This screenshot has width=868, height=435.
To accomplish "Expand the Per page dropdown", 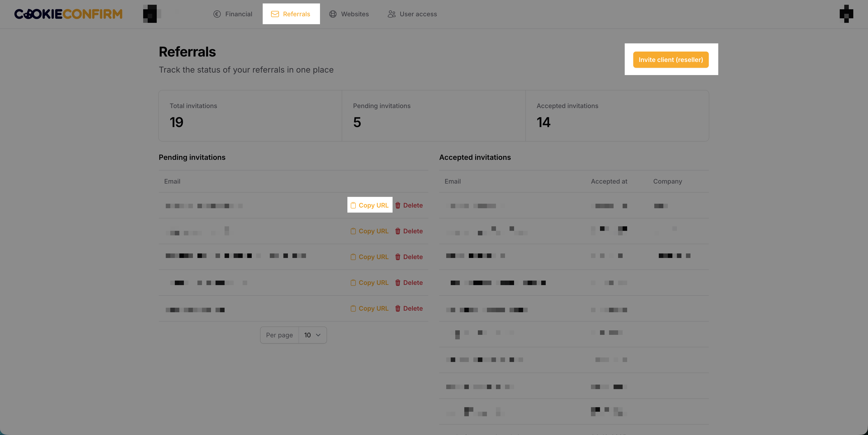I will pos(312,335).
